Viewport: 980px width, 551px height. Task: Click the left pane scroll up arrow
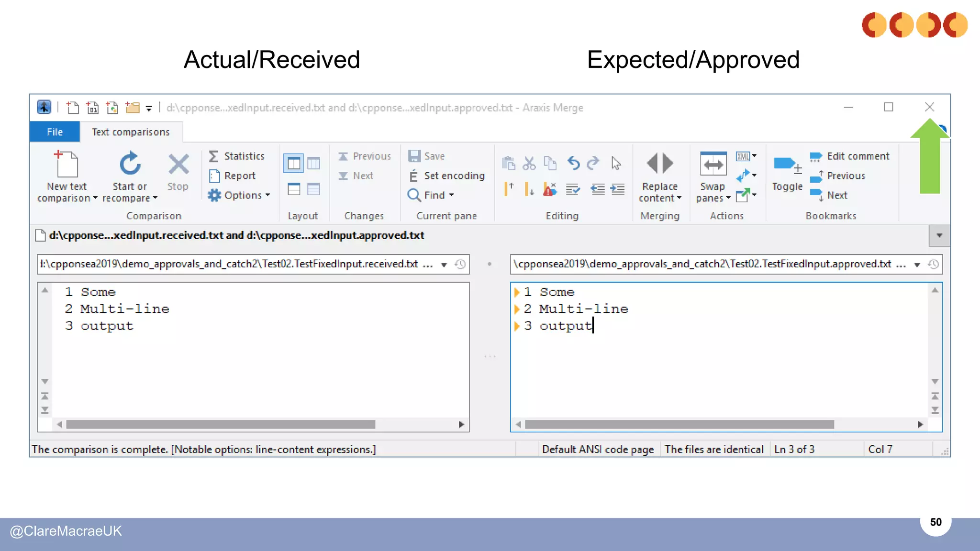pyautogui.click(x=45, y=290)
